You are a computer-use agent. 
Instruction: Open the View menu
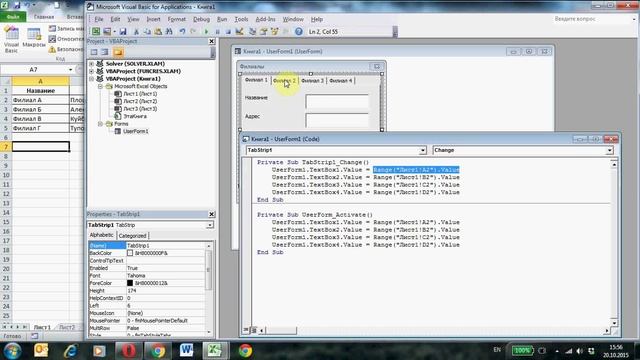pyautogui.click(x=133, y=19)
